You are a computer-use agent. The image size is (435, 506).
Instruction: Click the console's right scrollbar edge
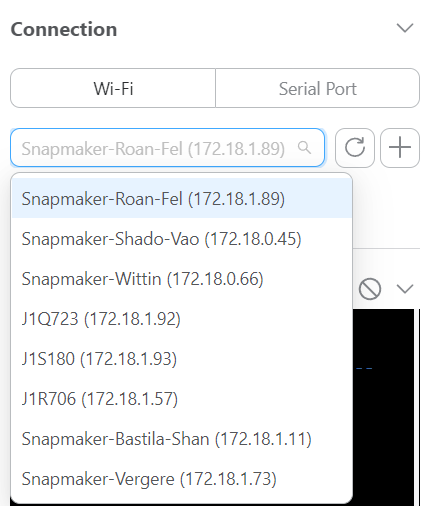(x=419, y=407)
